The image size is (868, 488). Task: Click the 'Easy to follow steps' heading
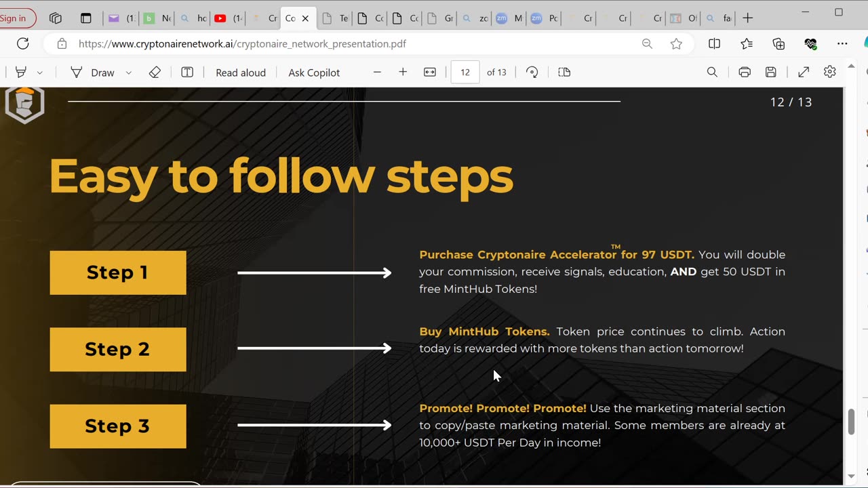pos(281,177)
